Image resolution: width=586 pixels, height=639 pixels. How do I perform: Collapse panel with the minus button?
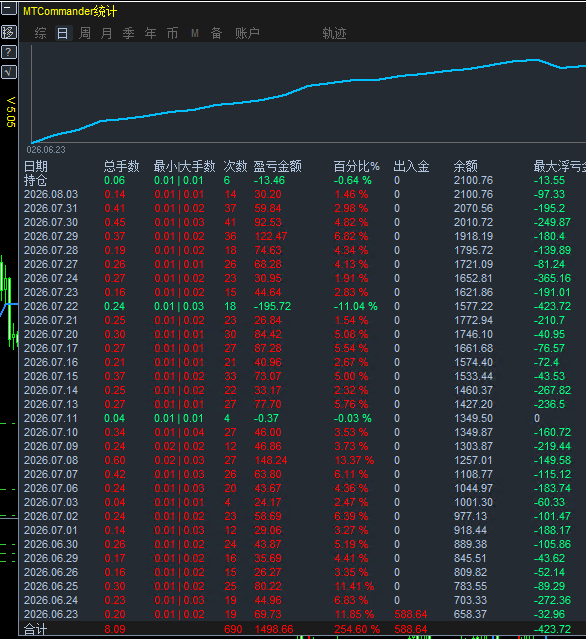tap(9, 8)
